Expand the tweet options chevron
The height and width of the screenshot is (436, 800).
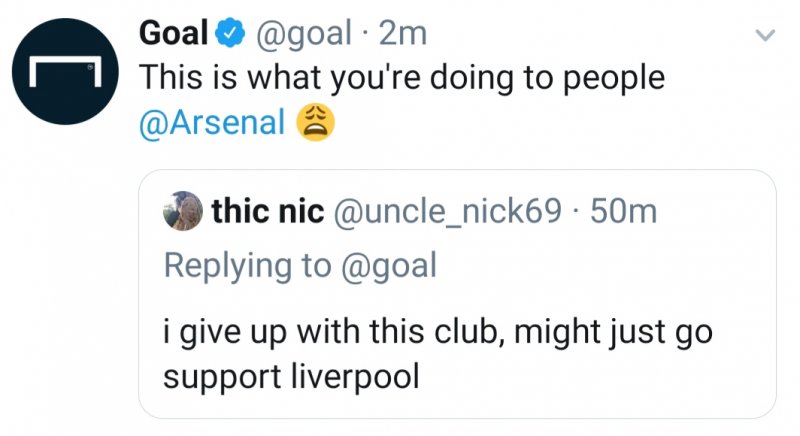(764, 35)
